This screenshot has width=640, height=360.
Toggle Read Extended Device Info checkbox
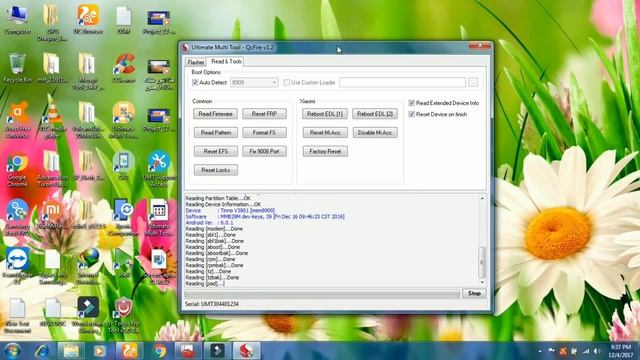[x=411, y=103]
